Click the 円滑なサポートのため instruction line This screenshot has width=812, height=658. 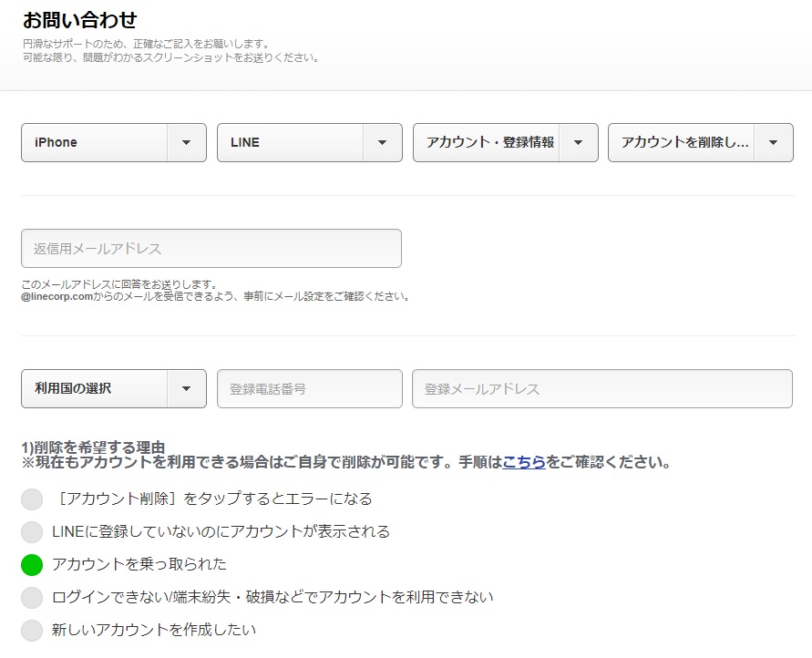click(x=146, y=44)
